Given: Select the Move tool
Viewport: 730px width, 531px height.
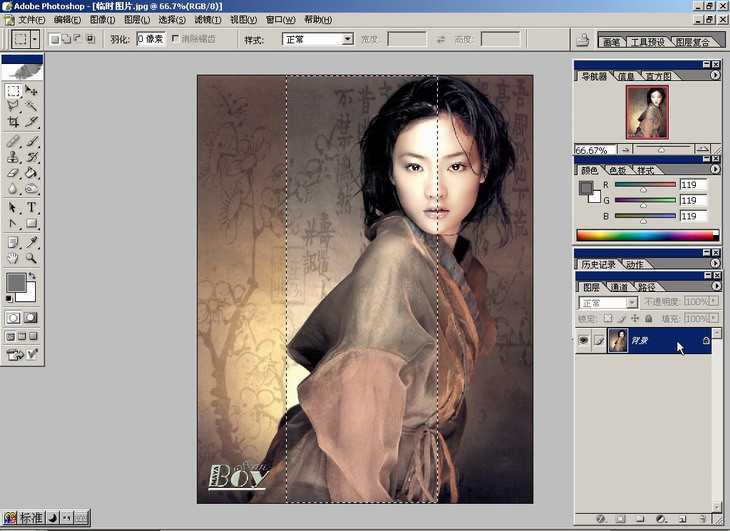Looking at the screenshot, I should 31,90.
